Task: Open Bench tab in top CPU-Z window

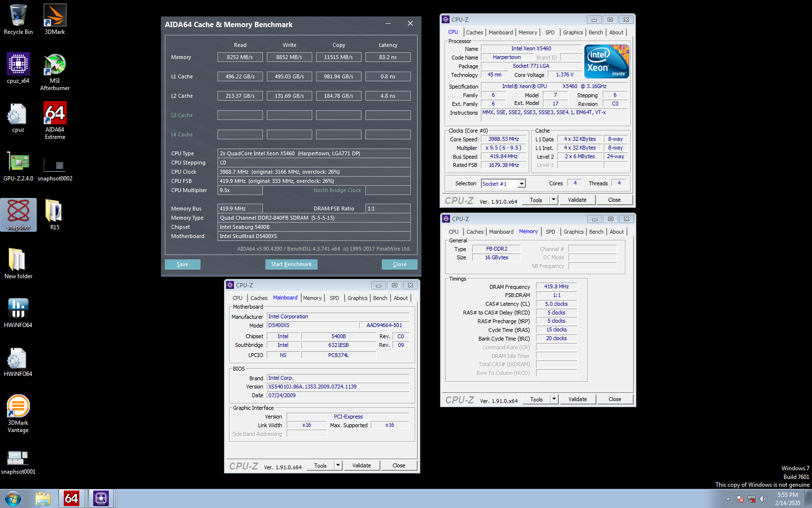Action: pos(596,32)
